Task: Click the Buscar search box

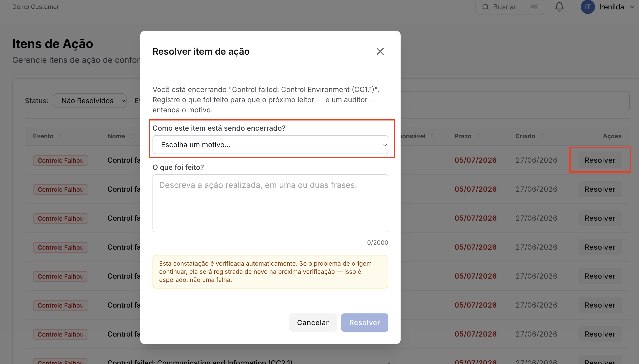Action: [x=510, y=7]
